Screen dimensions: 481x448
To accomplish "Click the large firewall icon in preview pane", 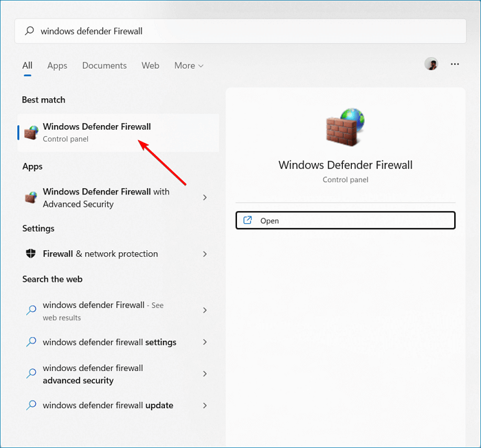I will (345, 126).
